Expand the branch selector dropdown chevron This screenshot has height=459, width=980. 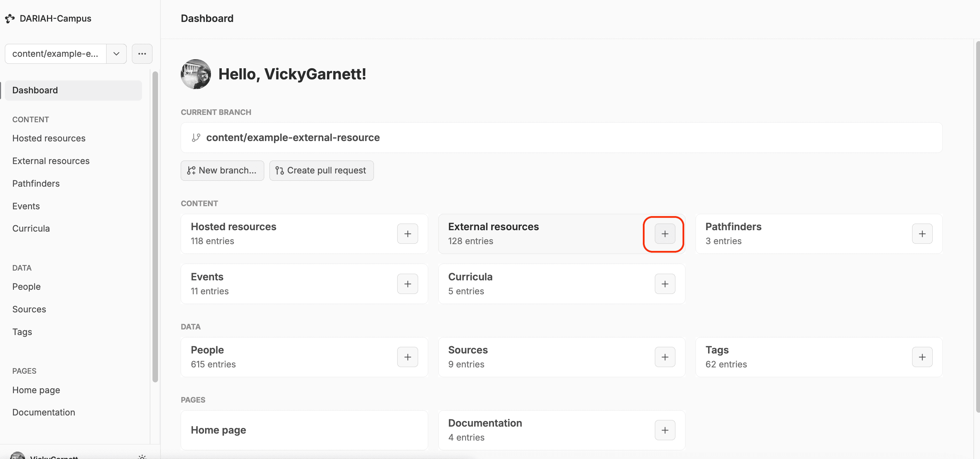coord(116,54)
